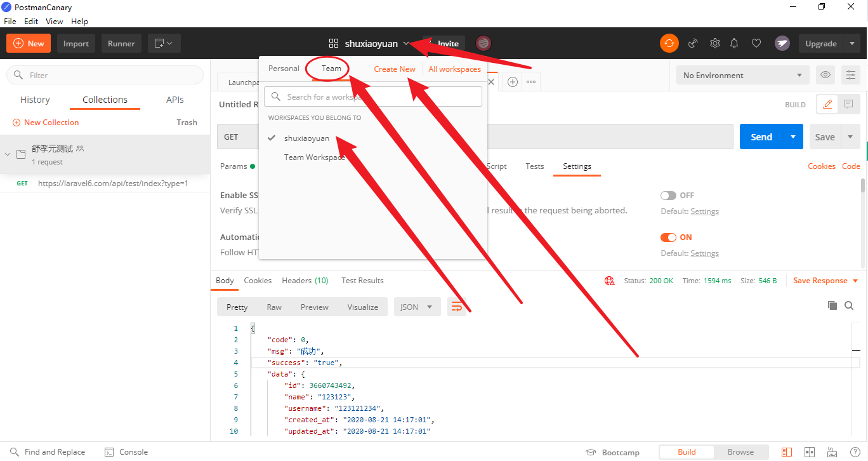Open the Save Response dropdown

point(825,281)
